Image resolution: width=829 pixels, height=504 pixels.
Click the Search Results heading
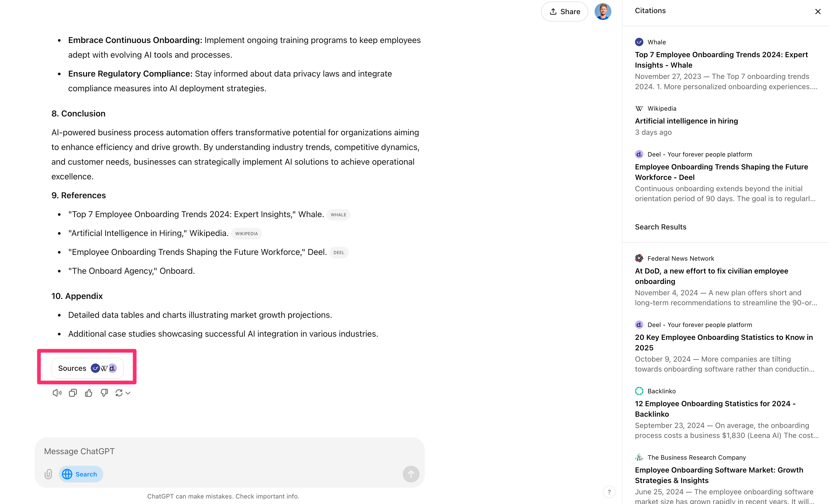(x=660, y=227)
